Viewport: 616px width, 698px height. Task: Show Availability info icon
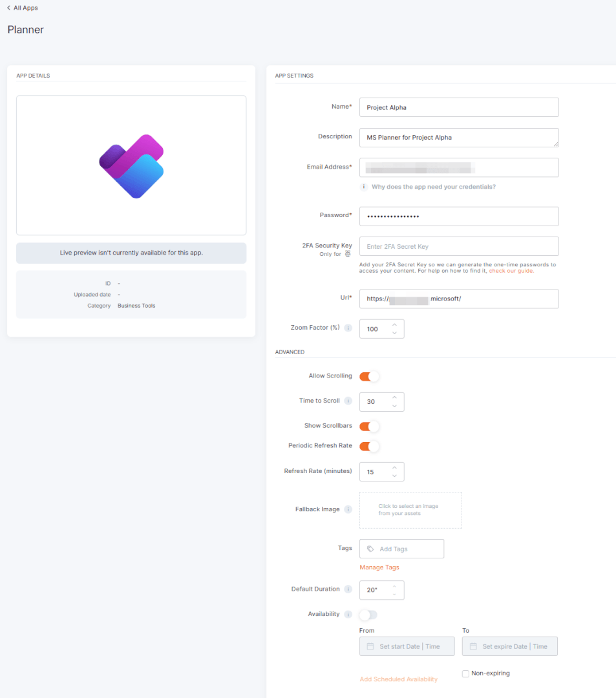348,615
